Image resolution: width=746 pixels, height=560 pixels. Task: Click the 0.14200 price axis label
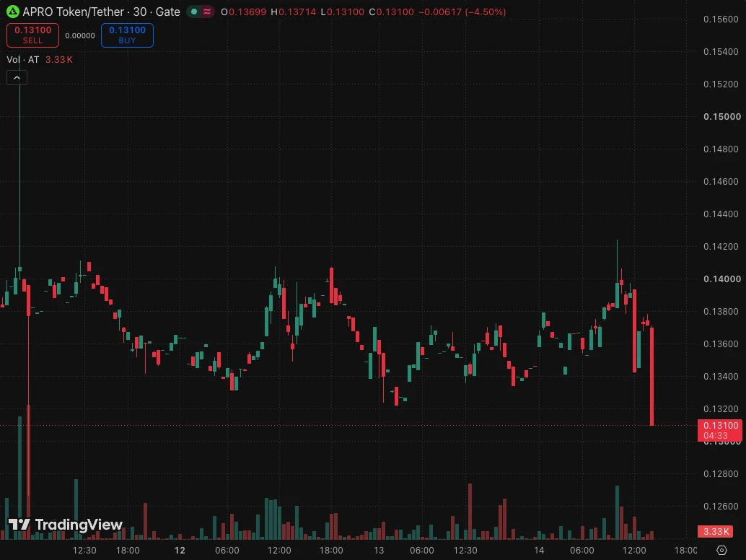tap(721, 247)
